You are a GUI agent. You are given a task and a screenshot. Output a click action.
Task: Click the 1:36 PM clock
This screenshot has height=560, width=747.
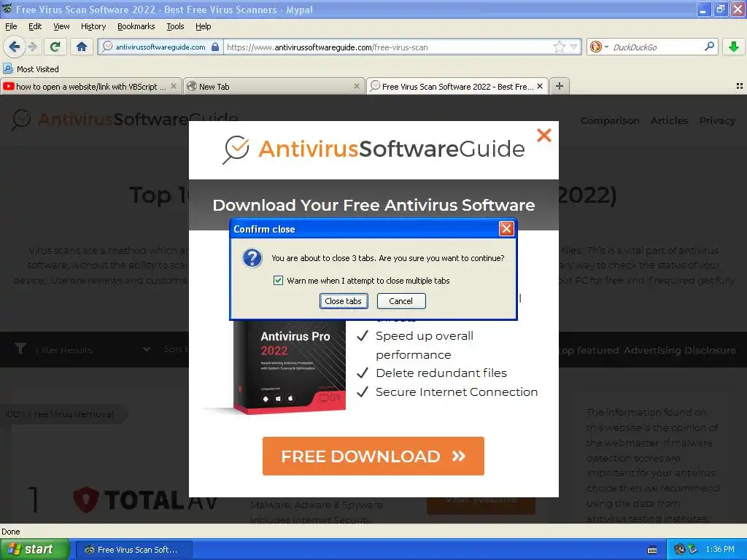720,549
